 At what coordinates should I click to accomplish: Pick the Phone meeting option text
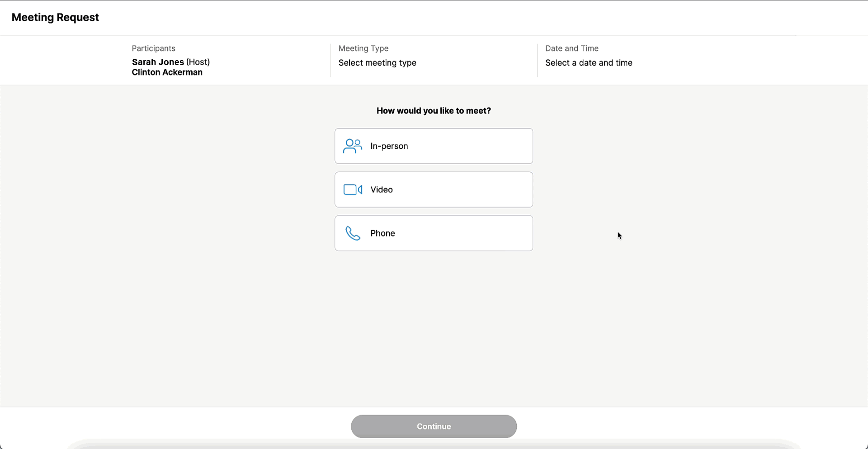[x=382, y=233]
